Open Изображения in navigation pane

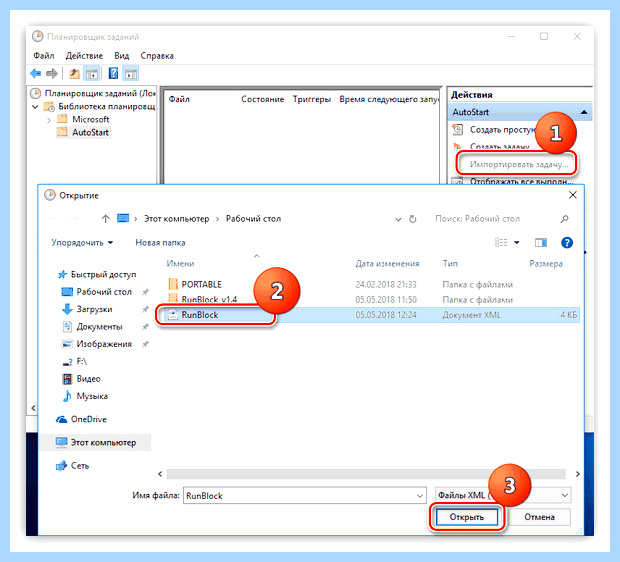[x=104, y=344]
